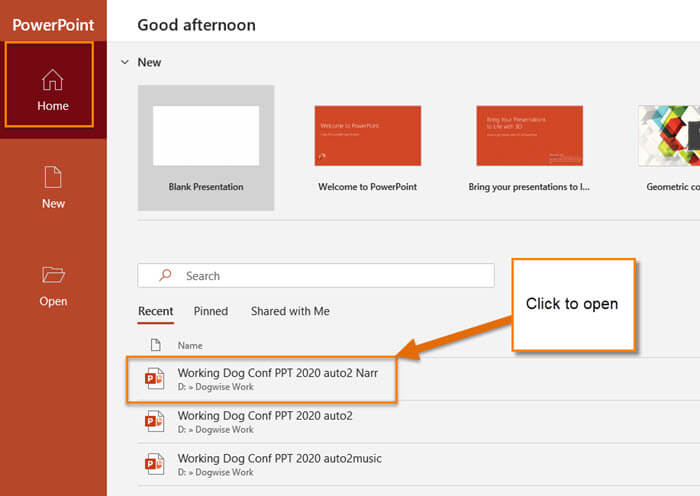Click PowerPoint file icon for auto2music

[x=154, y=464]
